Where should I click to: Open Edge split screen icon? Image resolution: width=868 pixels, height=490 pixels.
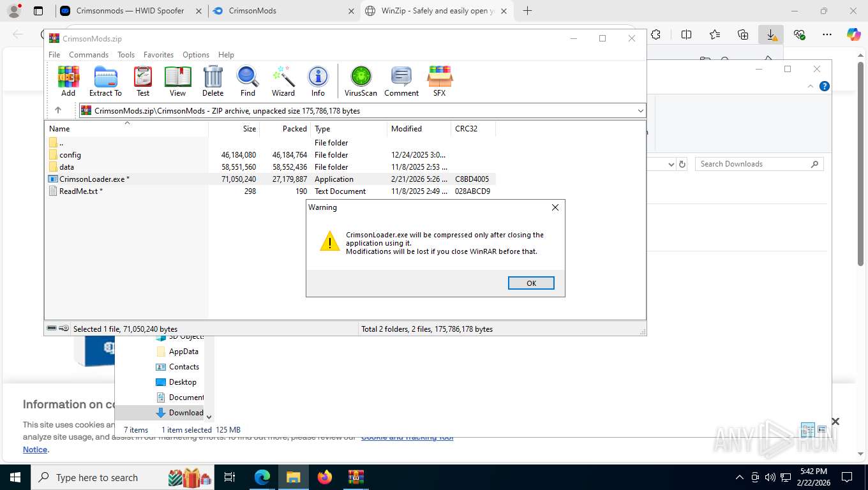click(x=687, y=34)
